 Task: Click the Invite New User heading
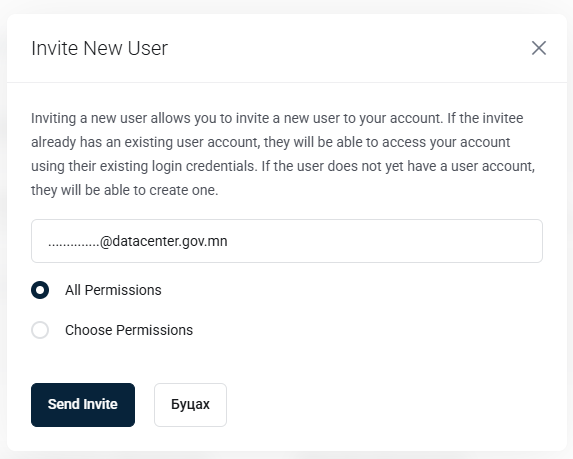(99, 48)
